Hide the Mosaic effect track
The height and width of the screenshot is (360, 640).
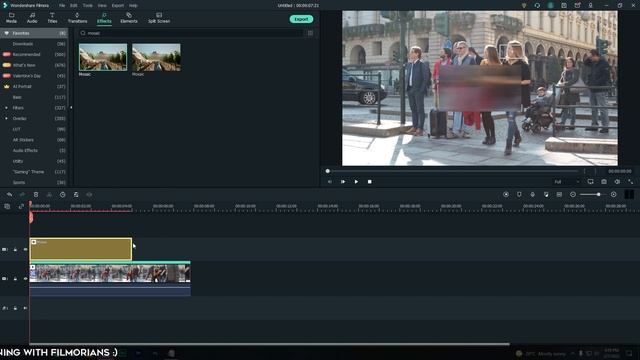point(25,249)
